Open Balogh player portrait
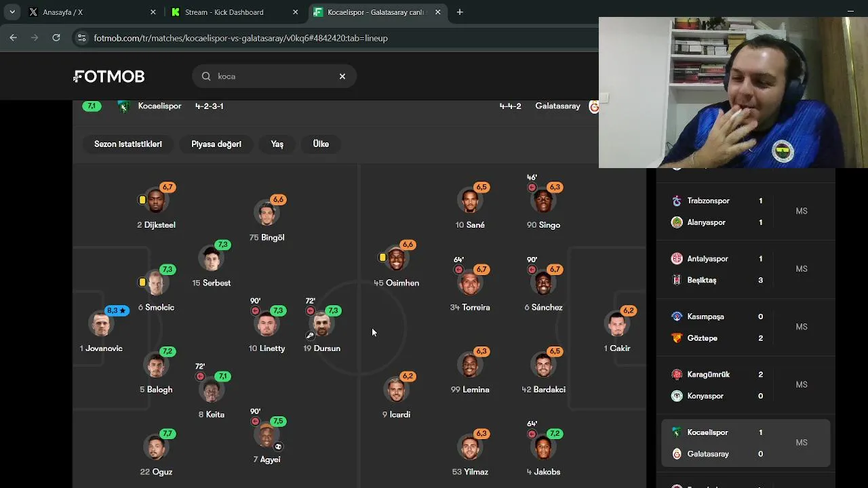This screenshot has width=868, height=488. coord(156,367)
